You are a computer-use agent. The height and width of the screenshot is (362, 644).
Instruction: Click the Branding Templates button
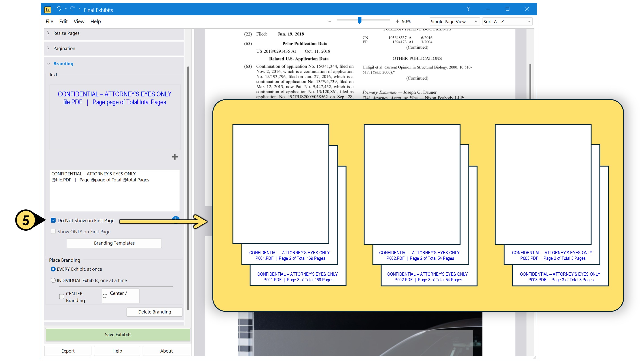[114, 243]
